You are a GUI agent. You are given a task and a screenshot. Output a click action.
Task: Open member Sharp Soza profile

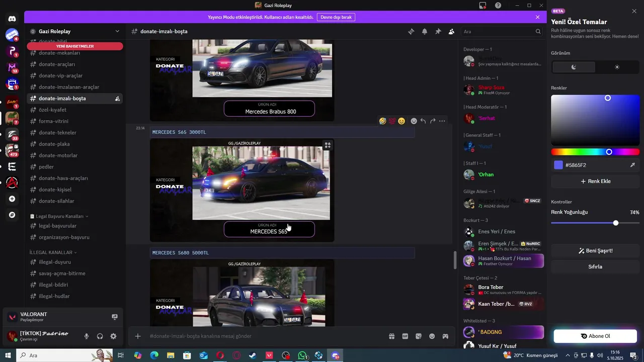503,89
